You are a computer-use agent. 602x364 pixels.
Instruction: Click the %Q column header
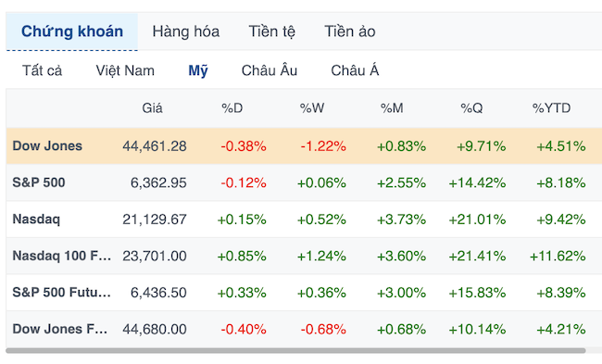[x=471, y=108]
